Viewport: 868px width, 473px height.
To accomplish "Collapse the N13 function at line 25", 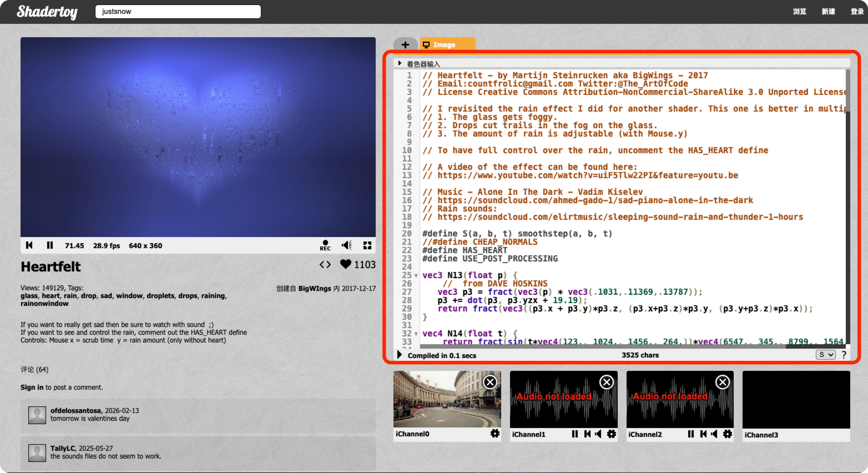I will [417, 275].
